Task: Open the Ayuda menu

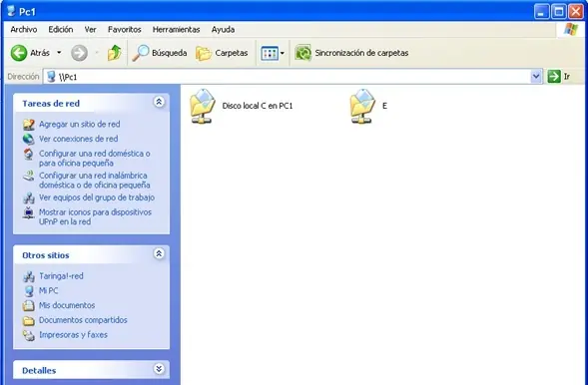Action: coord(223,30)
